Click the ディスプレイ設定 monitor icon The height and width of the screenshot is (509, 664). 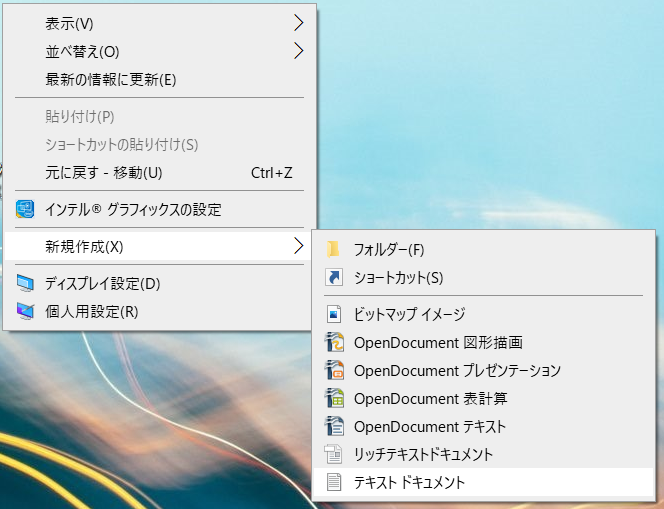point(25,283)
